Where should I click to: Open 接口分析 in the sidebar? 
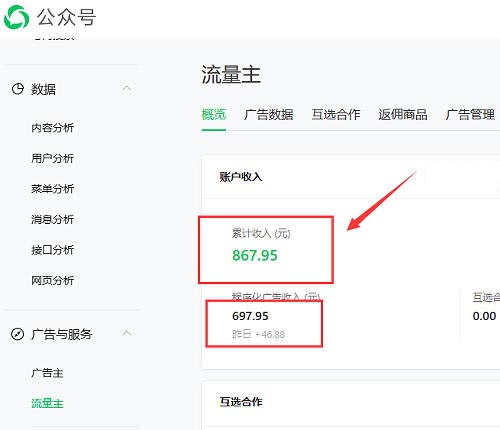point(53,250)
